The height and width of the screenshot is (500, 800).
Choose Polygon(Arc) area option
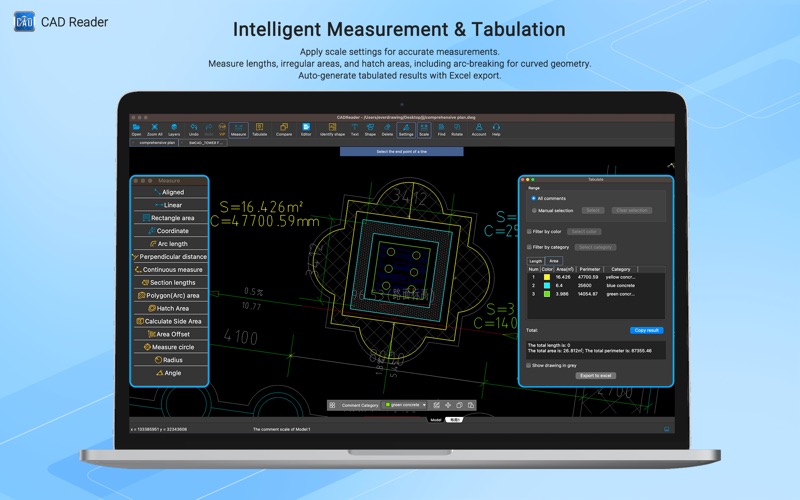point(170,295)
